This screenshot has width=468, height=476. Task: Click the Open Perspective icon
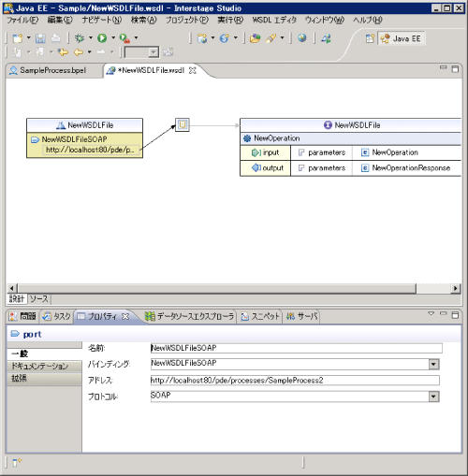pos(370,38)
